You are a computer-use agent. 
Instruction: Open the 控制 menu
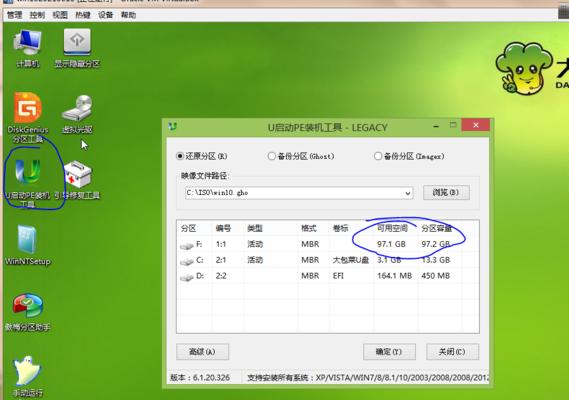37,15
